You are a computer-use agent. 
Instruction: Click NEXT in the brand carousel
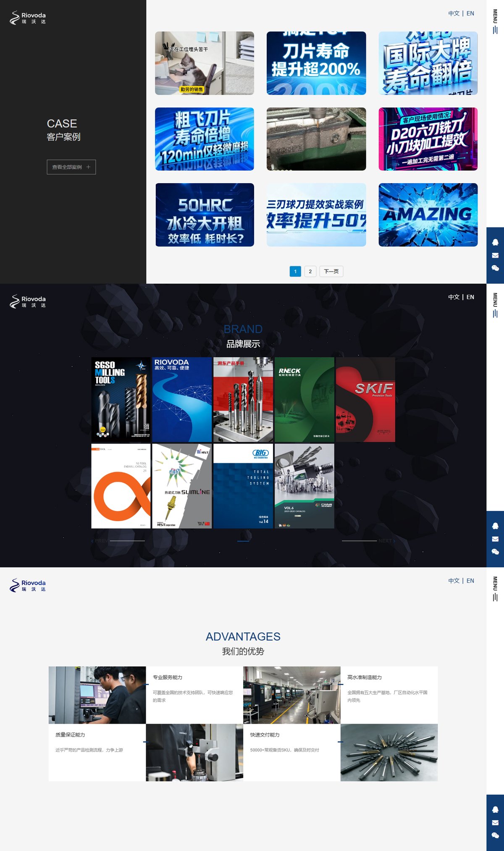pos(386,541)
